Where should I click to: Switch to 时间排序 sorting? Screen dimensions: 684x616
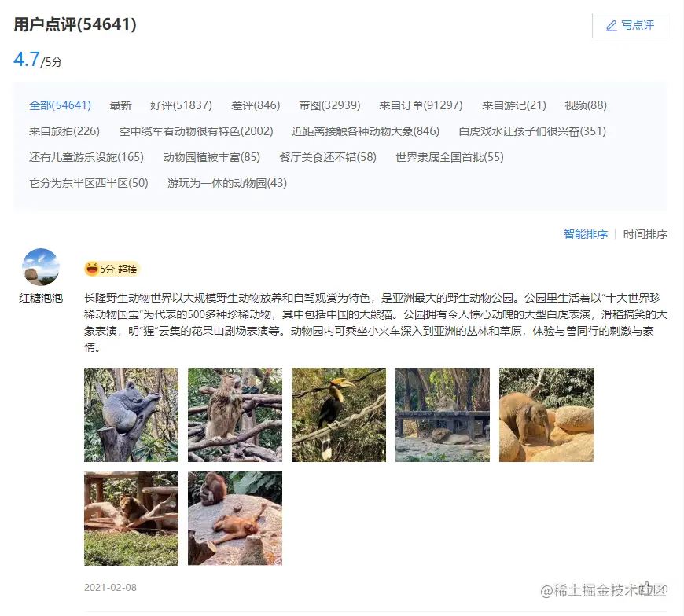coord(645,234)
